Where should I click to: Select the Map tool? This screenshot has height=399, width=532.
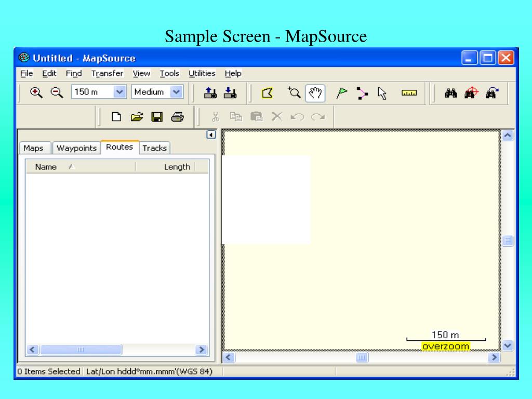coord(268,93)
